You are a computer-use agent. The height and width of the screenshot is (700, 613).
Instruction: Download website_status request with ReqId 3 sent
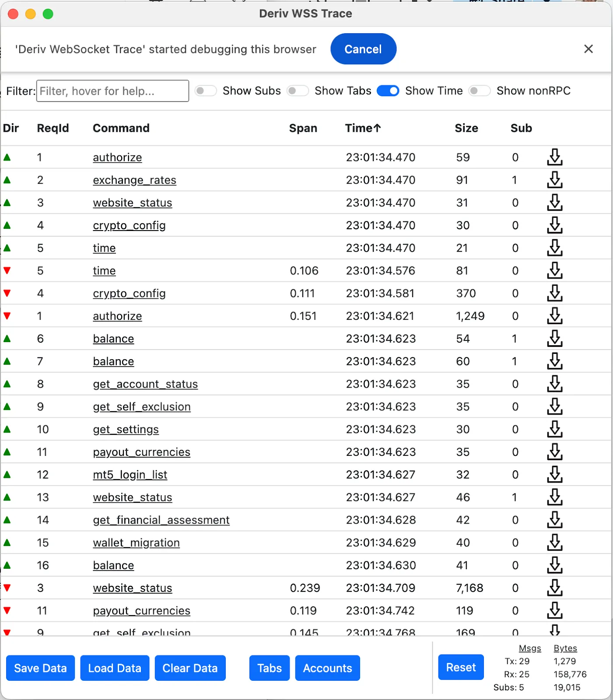tap(555, 203)
